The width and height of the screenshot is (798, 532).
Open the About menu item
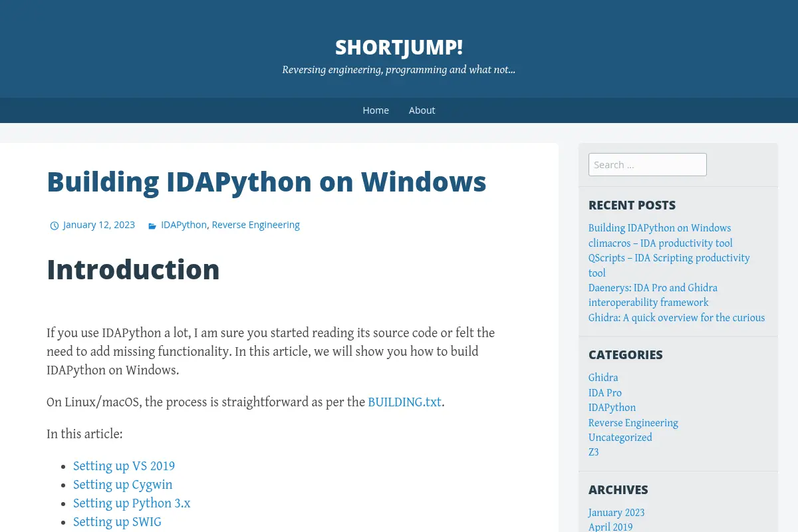tap(422, 110)
